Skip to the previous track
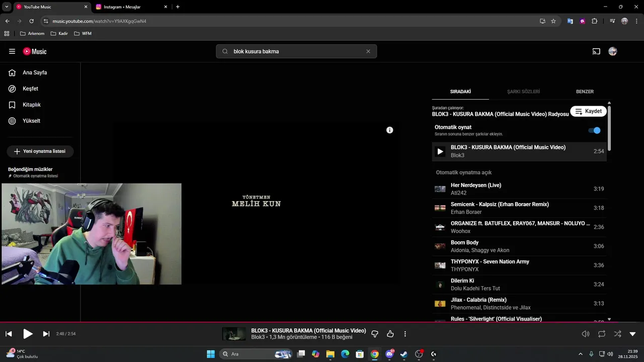Screen dimensions: 644x362 (9, 334)
